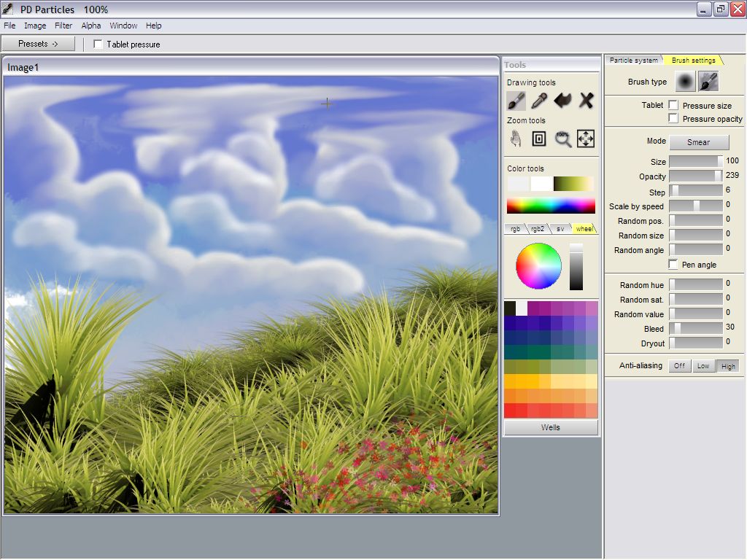Open the Filter menu
Screen dimensions: 747x560
(63, 26)
